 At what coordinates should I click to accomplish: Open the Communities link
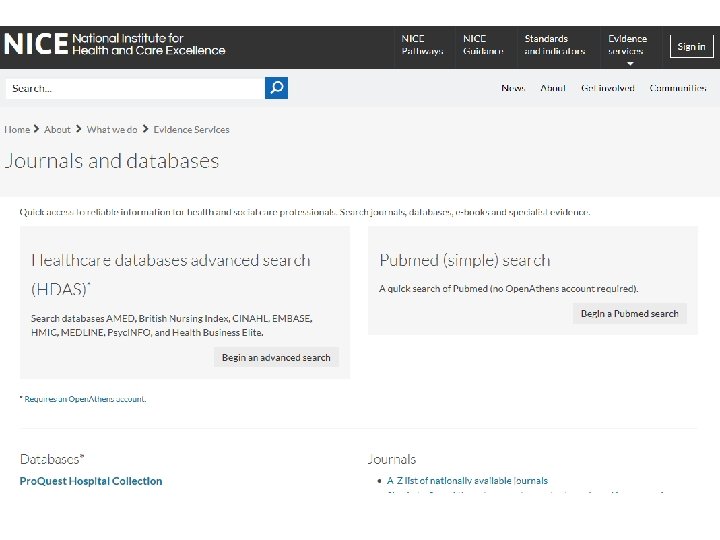(678, 88)
